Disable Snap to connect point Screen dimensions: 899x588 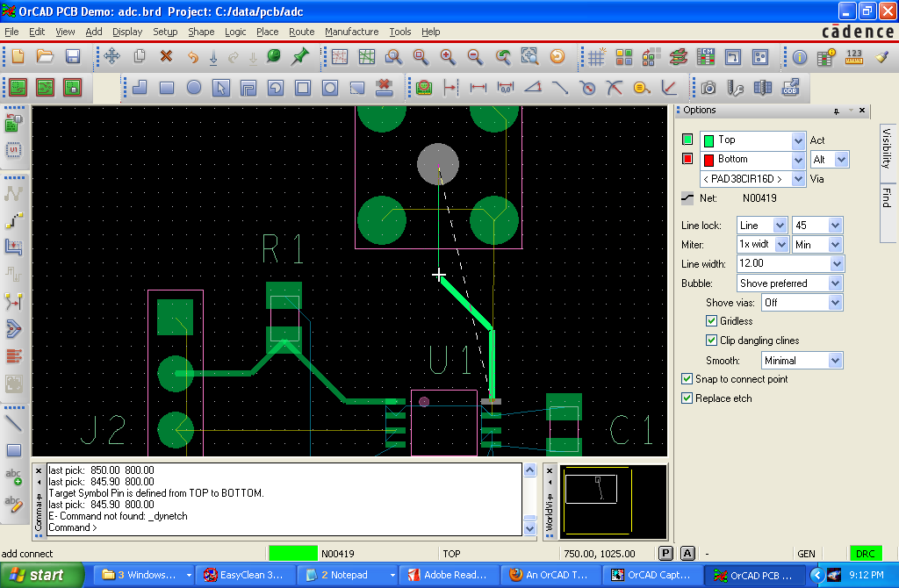[x=687, y=379]
